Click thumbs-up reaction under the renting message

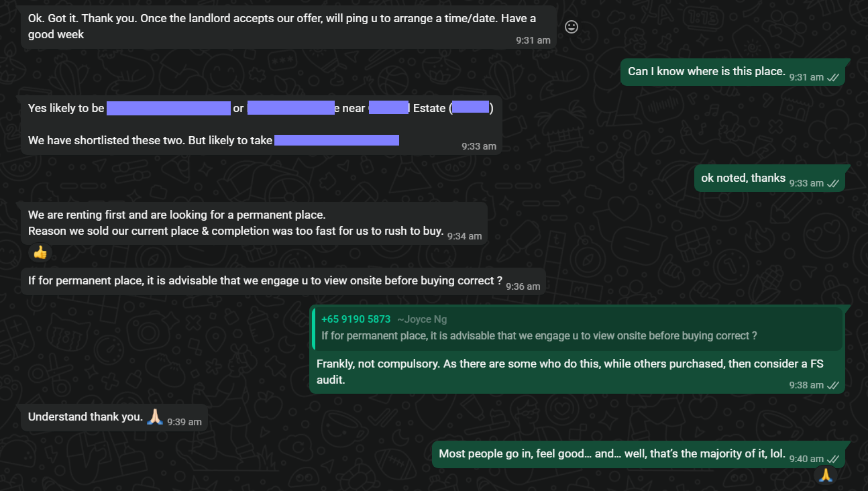pyautogui.click(x=40, y=253)
